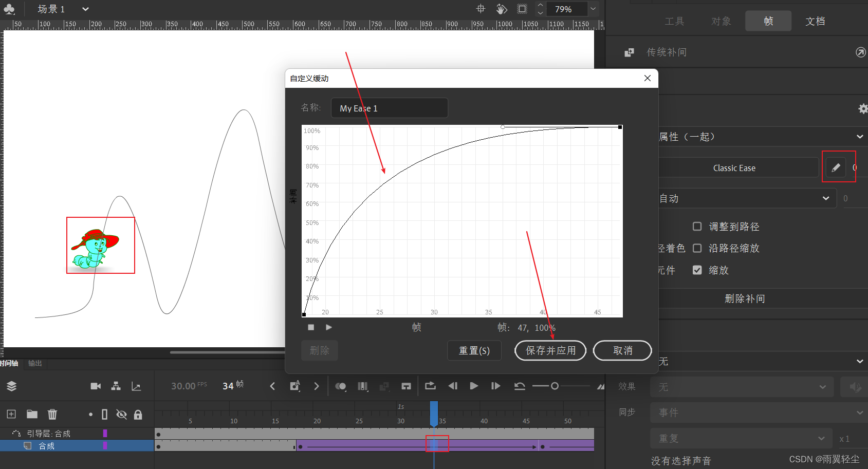Collapse the 属性（一起）section
The width and height of the screenshot is (868, 469).
point(860,137)
